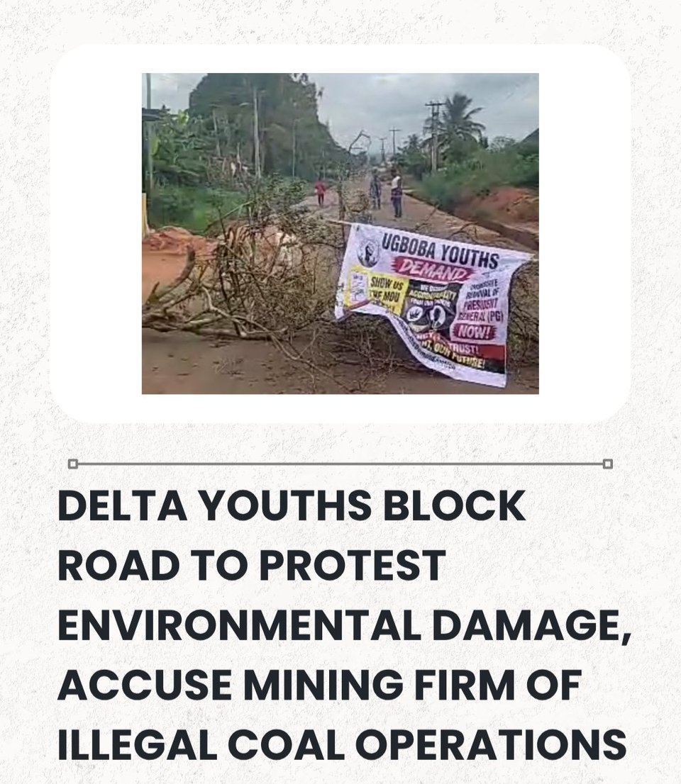Open the protest roadblock photo
Viewport: 681px width, 784px height.
[340, 233]
